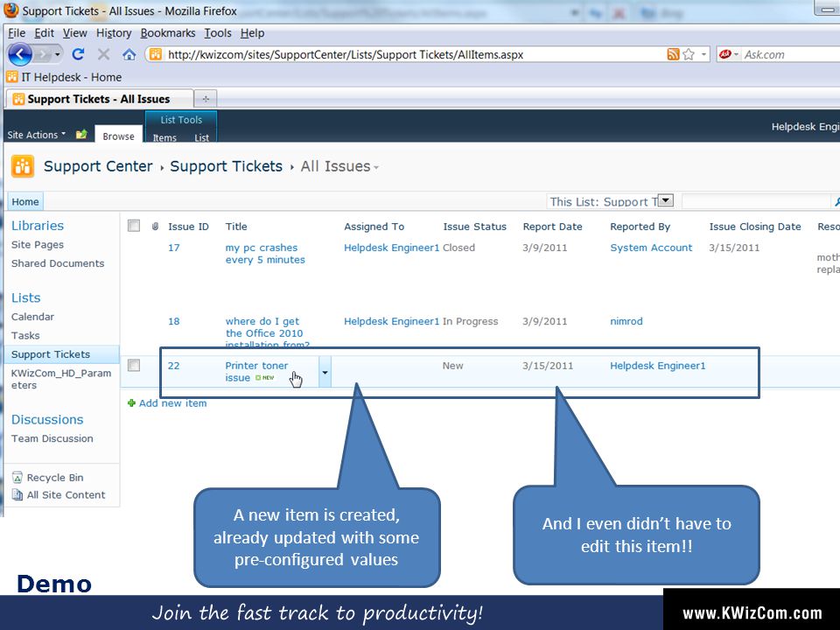Viewport: 840px width, 630px height.
Task: Click the Stop loading X icon
Action: pyautogui.click(x=103, y=54)
